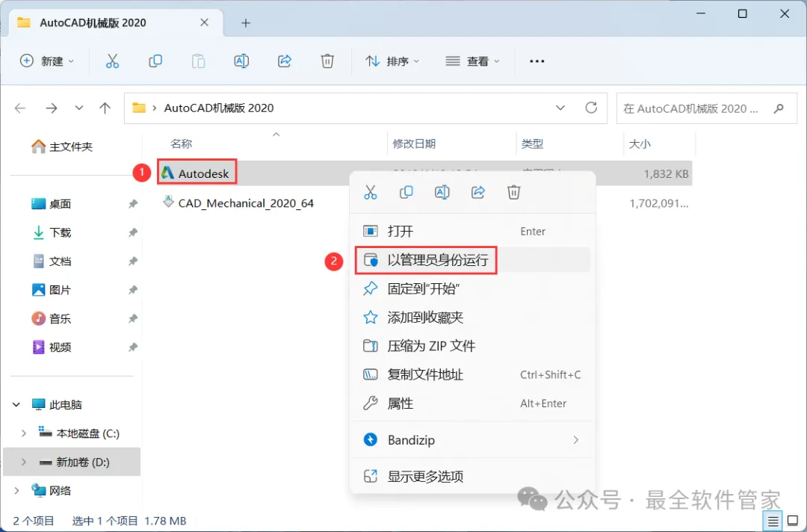Image resolution: width=807 pixels, height=532 pixels.
Task: Open recent locations dropdown arrow
Action: pos(78,108)
